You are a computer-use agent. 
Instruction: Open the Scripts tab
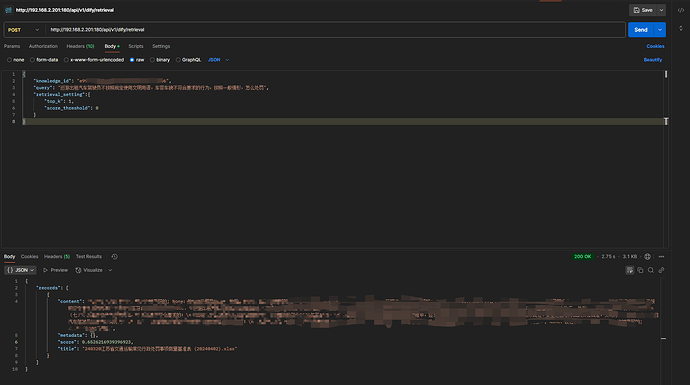pos(136,46)
